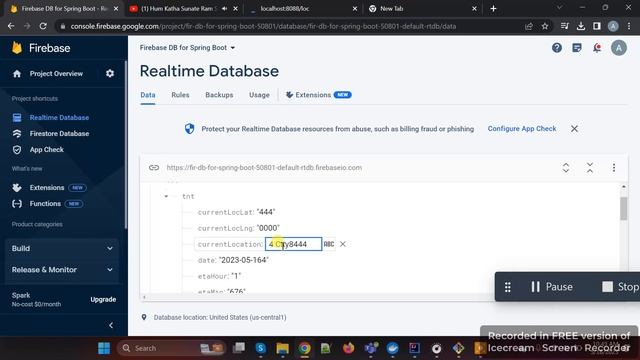Expand the Release & Monitor category
Image resolution: width=640 pixels, height=360 pixels.
pyautogui.click(x=62, y=269)
